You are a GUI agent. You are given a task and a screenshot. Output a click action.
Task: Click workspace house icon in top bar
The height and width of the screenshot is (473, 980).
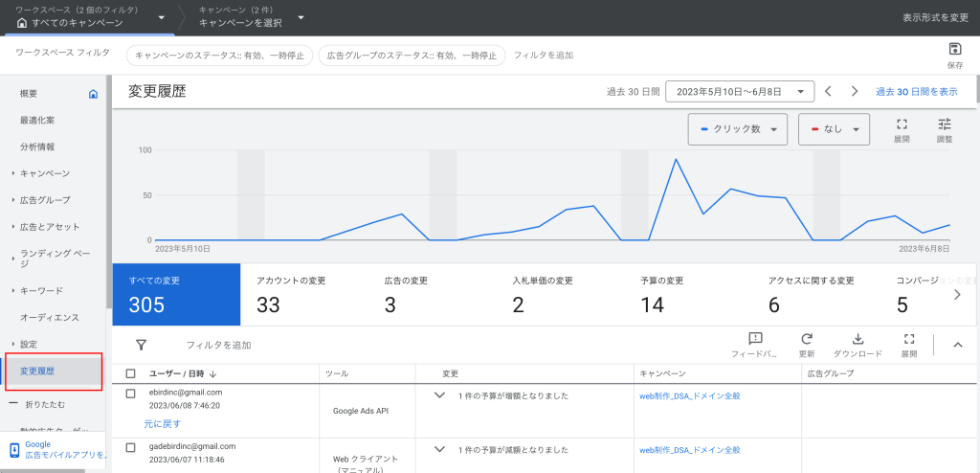point(22,23)
